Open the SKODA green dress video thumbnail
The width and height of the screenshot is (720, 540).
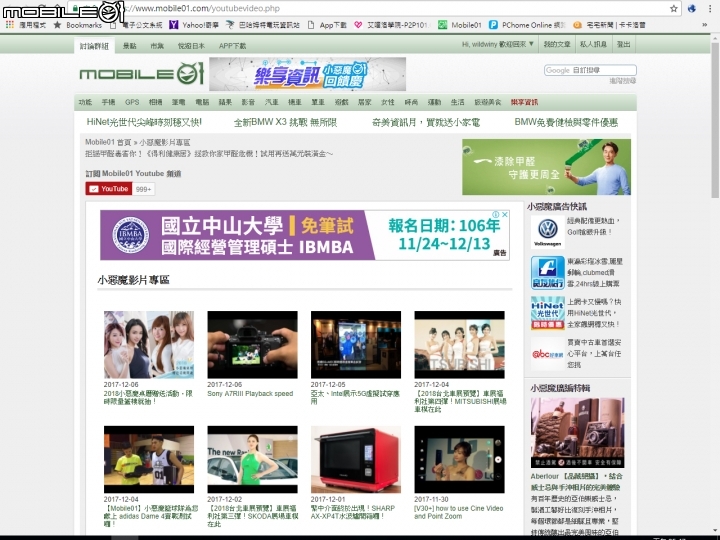(x=252, y=460)
